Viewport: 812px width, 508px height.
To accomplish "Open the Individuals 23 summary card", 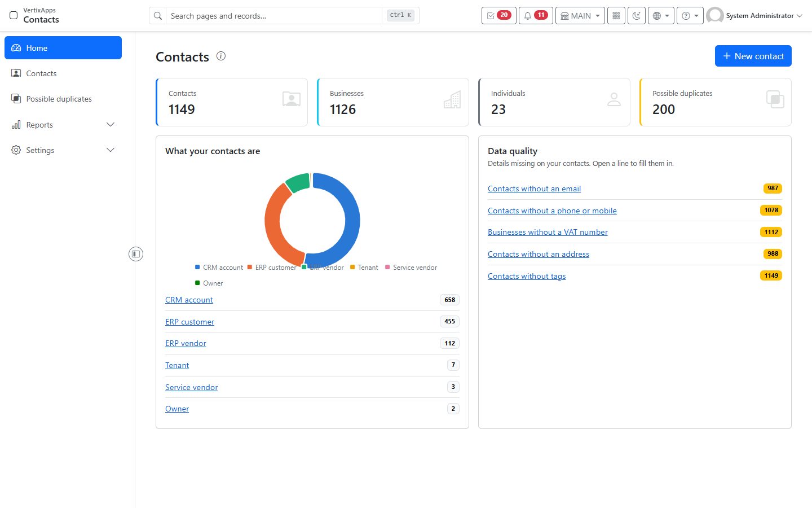I will [x=554, y=102].
